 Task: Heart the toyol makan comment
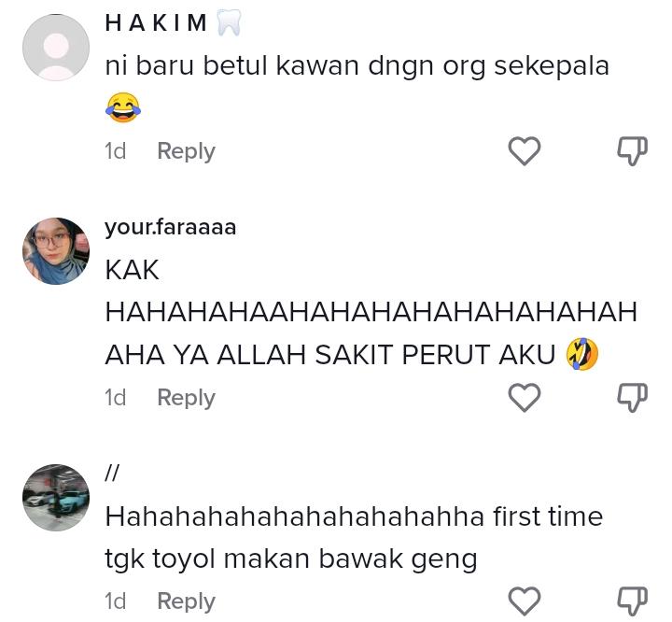click(525, 601)
